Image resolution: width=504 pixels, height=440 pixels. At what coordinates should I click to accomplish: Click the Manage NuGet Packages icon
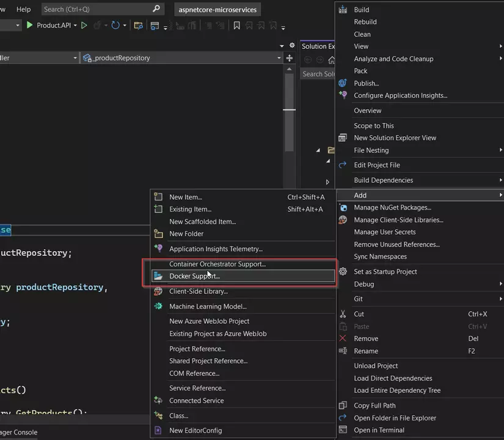[x=343, y=207]
